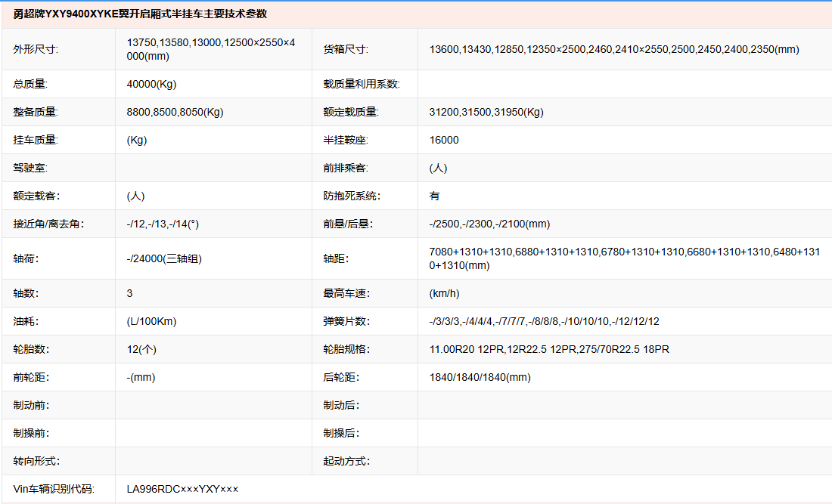Select the 轮胎规格 label

tap(346, 350)
